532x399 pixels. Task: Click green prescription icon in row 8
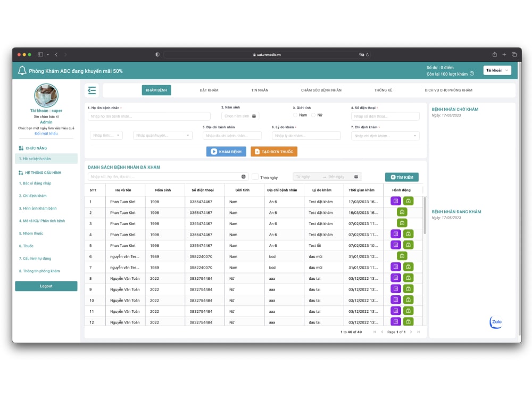coord(408,278)
